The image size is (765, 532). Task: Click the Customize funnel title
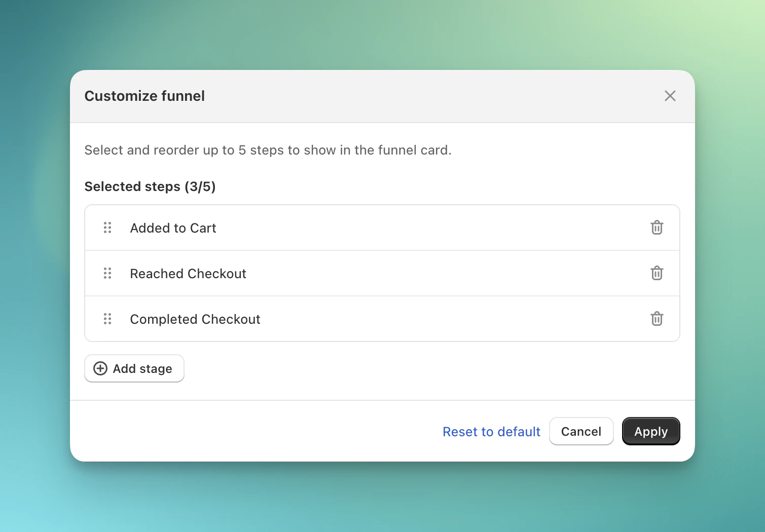144,96
